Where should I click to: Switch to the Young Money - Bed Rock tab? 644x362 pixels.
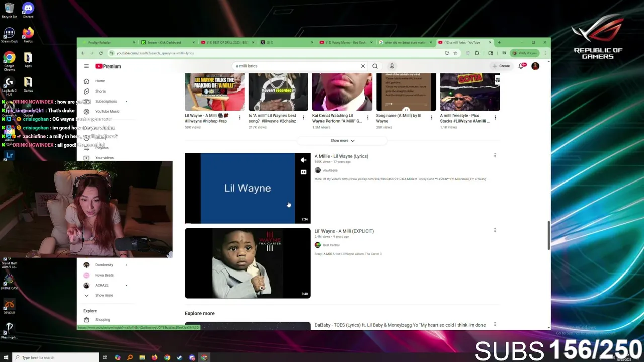pos(347,42)
